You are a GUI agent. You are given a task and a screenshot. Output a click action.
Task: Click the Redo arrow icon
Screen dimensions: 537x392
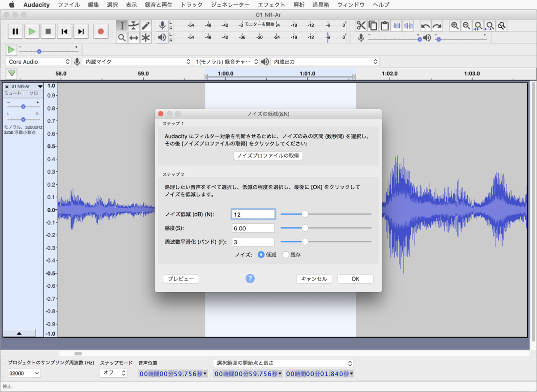[437, 26]
